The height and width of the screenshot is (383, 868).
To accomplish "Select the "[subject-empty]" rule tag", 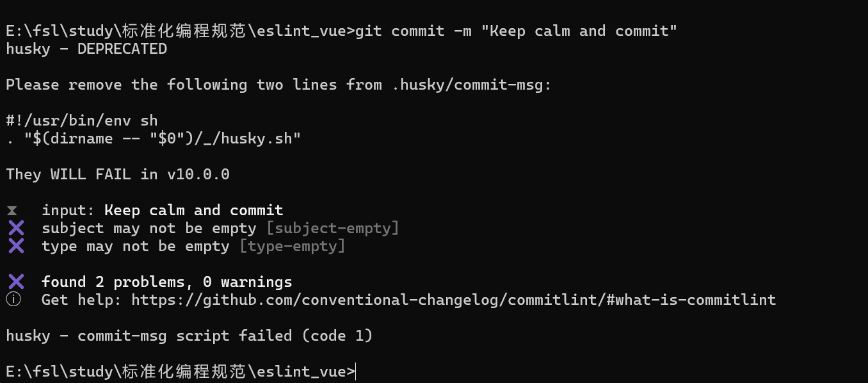I will pyautogui.click(x=332, y=228).
